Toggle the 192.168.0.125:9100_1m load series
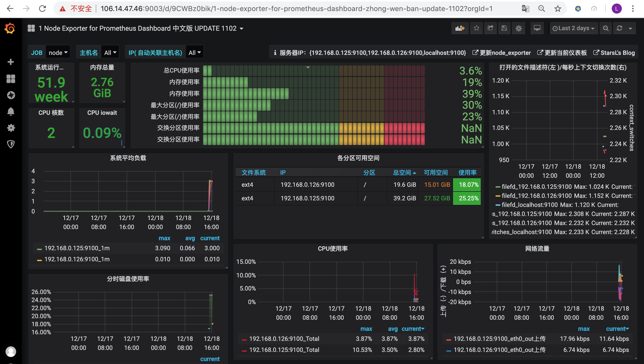The height and width of the screenshot is (364, 644). (x=77, y=248)
